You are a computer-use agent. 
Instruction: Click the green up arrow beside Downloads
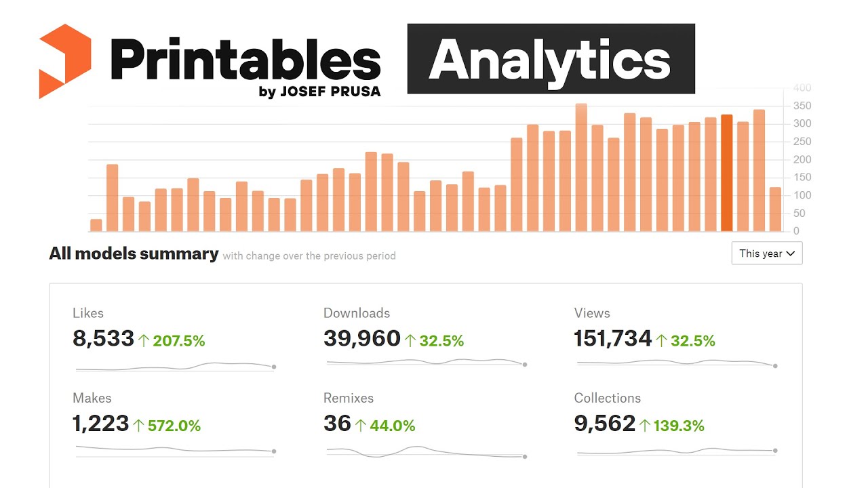(x=410, y=341)
